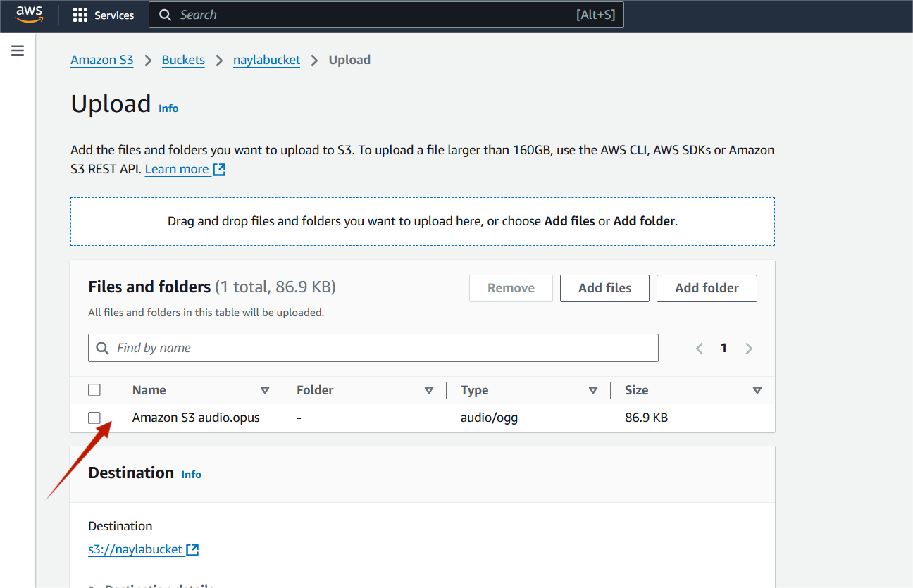Viewport: 913px width, 588px height.
Task: Click the Files and folders heading
Action: [149, 287]
